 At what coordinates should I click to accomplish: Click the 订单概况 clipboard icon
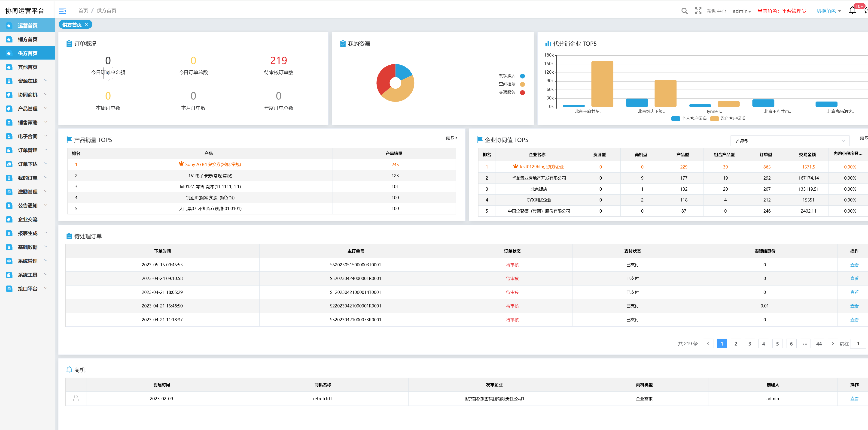pos(69,44)
